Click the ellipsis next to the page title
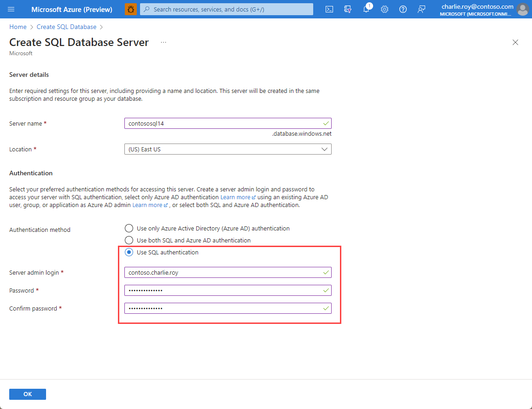The height and width of the screenshot is (409, 532). (x=164, y=42)
